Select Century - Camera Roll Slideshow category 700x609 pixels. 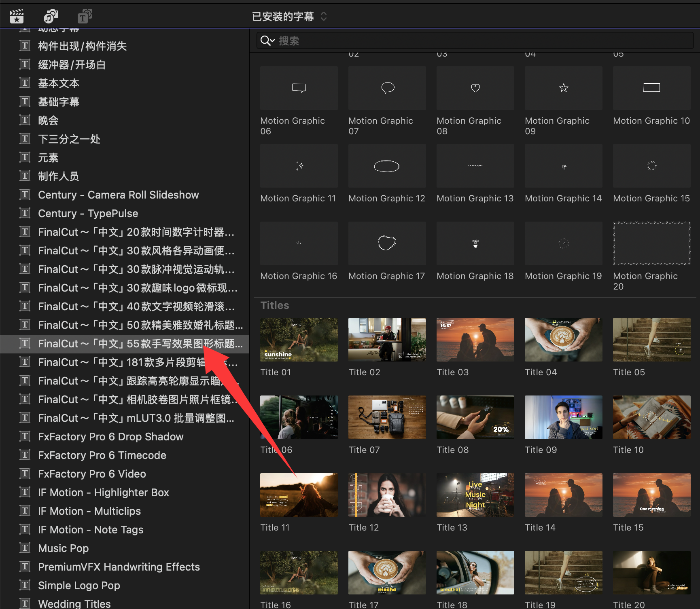118,195
